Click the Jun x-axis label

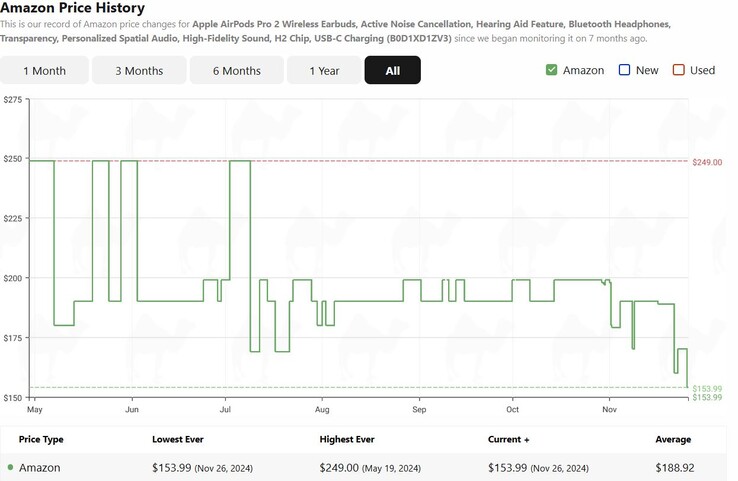pyautogui.click(x=132, y=409)
